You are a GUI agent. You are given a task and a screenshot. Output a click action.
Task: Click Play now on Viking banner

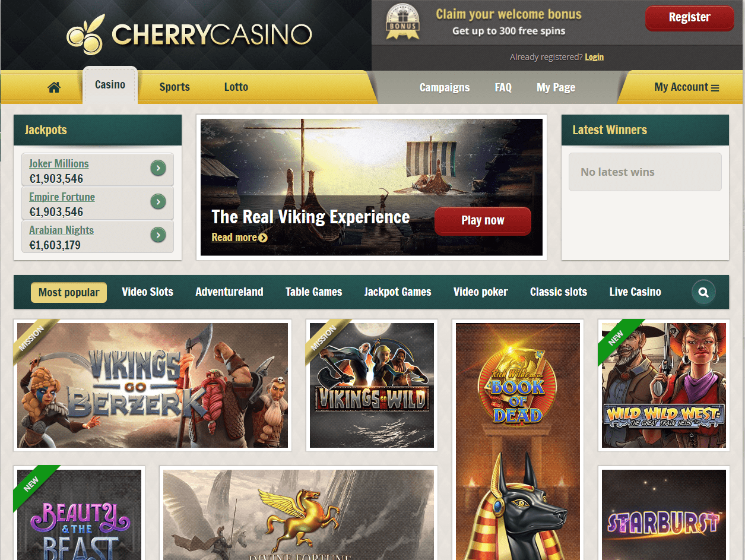point(483,221)
